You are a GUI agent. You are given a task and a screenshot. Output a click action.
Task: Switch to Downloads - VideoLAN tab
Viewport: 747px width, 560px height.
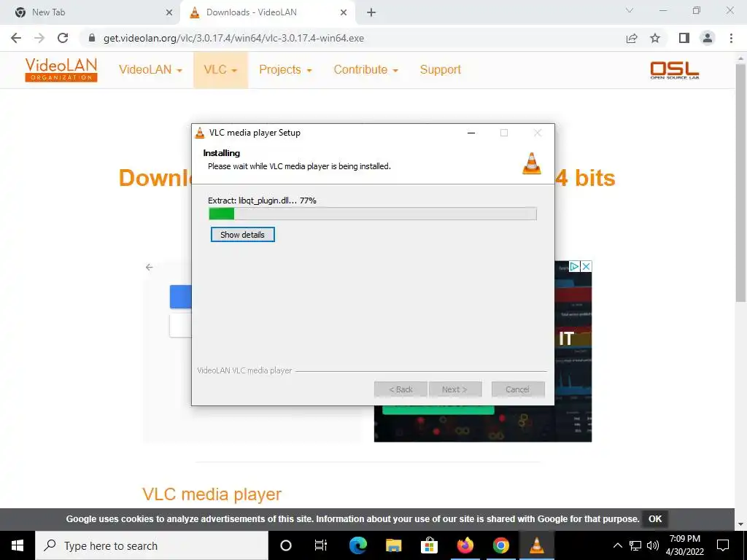coord(268,12)
